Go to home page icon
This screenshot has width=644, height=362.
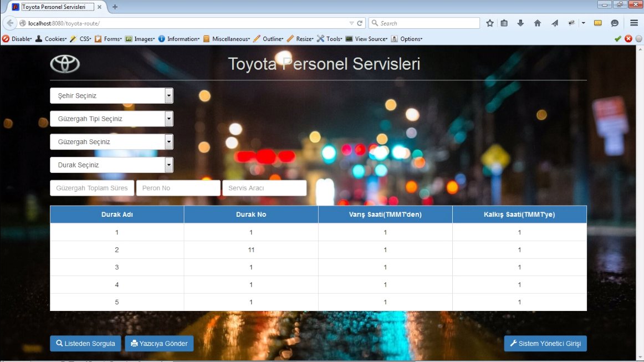point(537,23)
